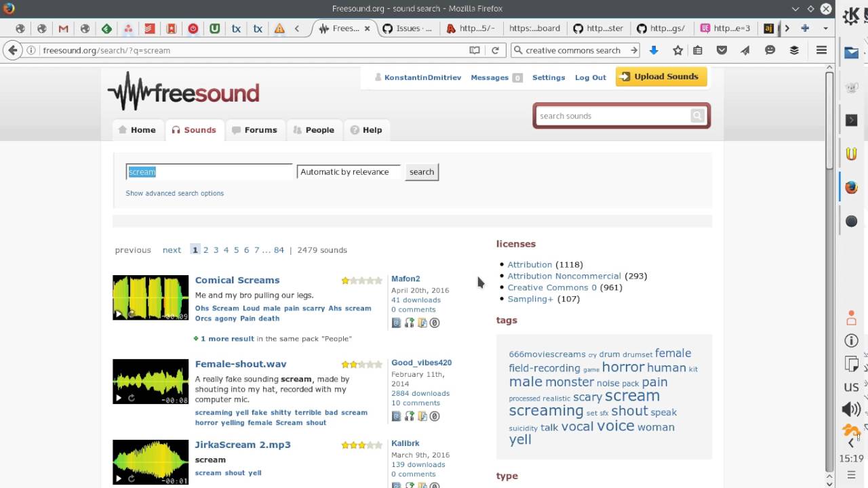Click the Comical Screams waveform thumbnail
The image size is (868, 488).
[151, 298]
